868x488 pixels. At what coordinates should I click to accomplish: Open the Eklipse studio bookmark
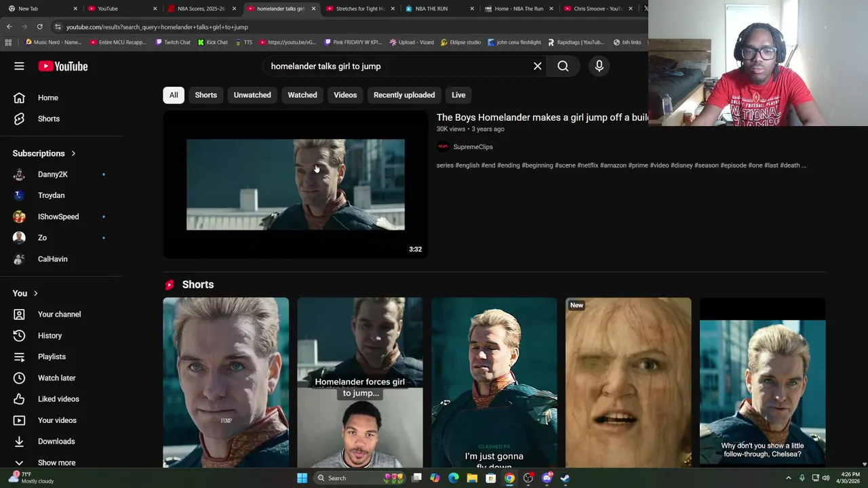460,42
